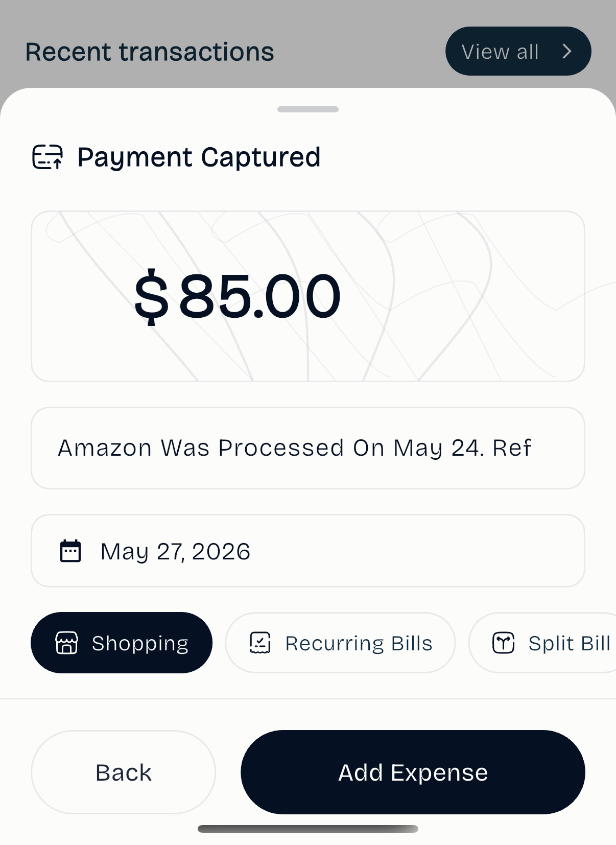Click the chevron arrow next to View all
Image resolution: width=616 pixels, height=845 pixels.
point(566,51)
